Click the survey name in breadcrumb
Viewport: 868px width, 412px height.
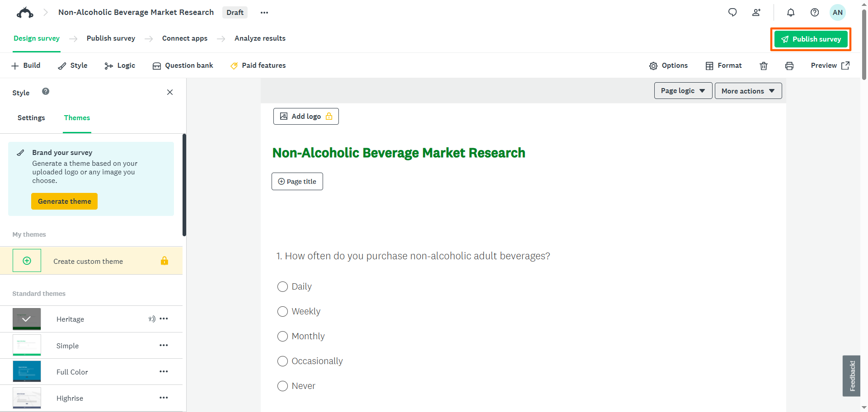click(136, 12)
